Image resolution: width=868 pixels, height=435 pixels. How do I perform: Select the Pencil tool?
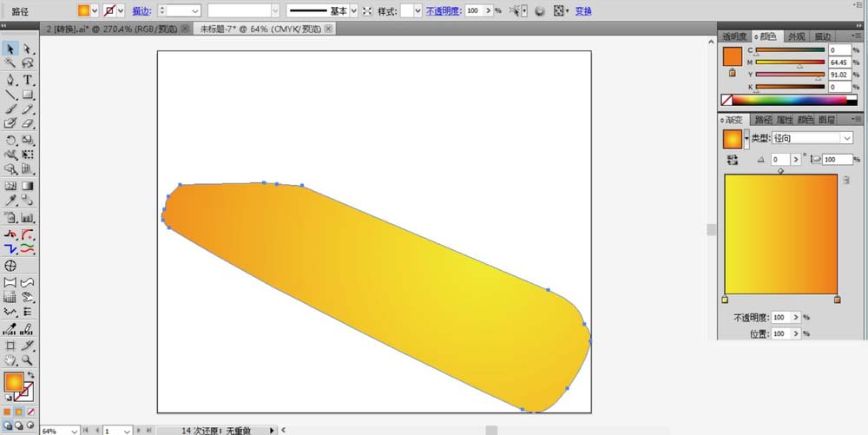click(x=27, y=109)
